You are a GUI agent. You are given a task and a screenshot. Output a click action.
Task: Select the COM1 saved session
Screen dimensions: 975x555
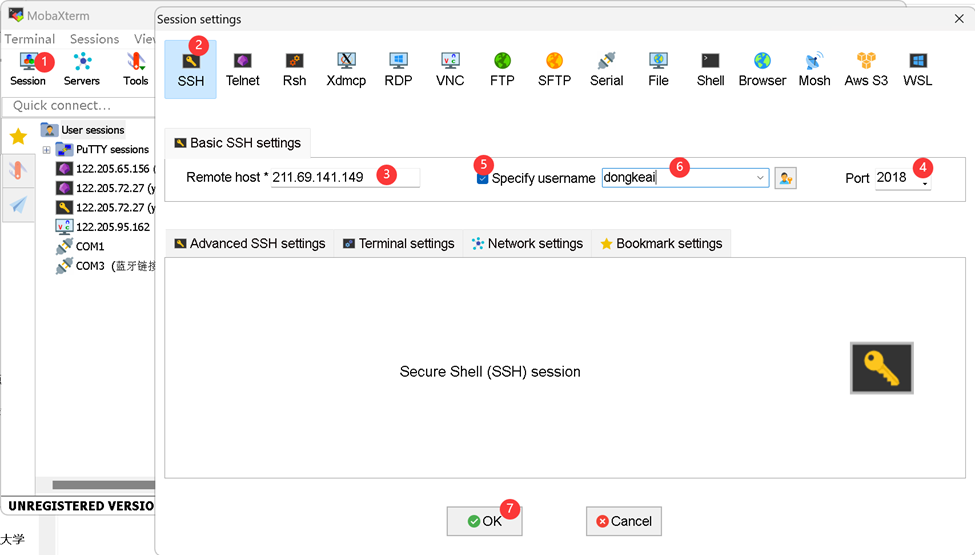[x=89, y=246]
